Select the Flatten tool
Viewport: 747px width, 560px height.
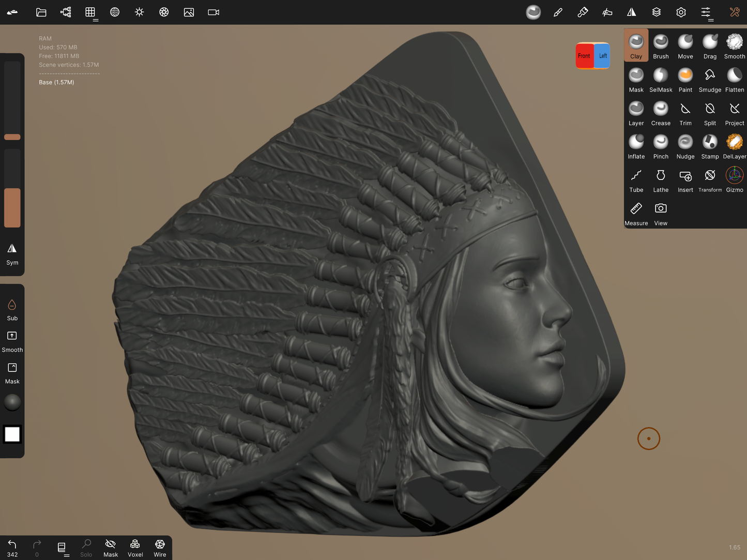coord(735,79)
